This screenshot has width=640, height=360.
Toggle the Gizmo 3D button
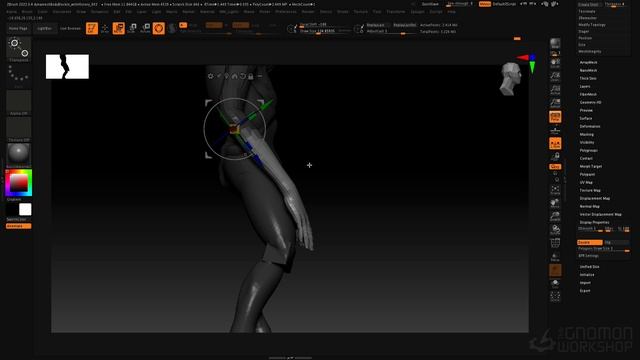159,28
